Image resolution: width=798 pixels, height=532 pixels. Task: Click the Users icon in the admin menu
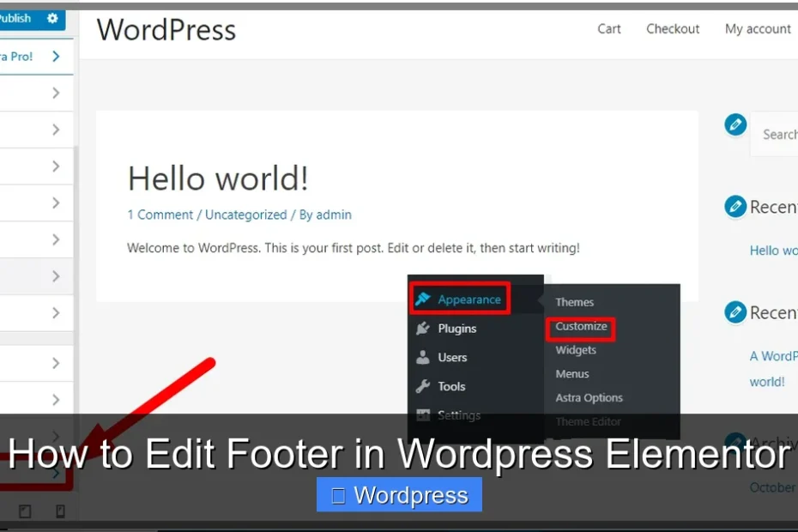[x=421, y=358]
